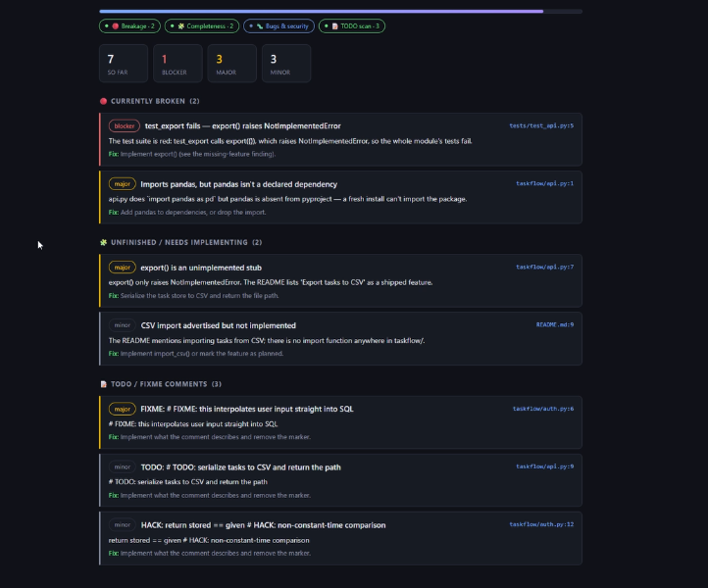Viewport: 708px width, 588px height.
Task: Click UNFINISHED / NEEDS IMPLEMENTING (2) heading
Action: 186,242
